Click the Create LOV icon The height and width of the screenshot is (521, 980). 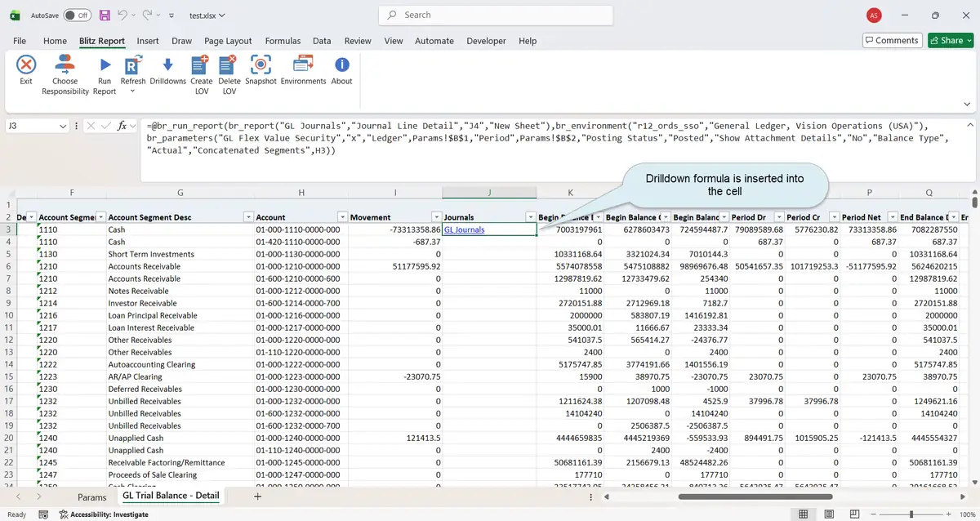pyautogui.click(x=201, y=65)
